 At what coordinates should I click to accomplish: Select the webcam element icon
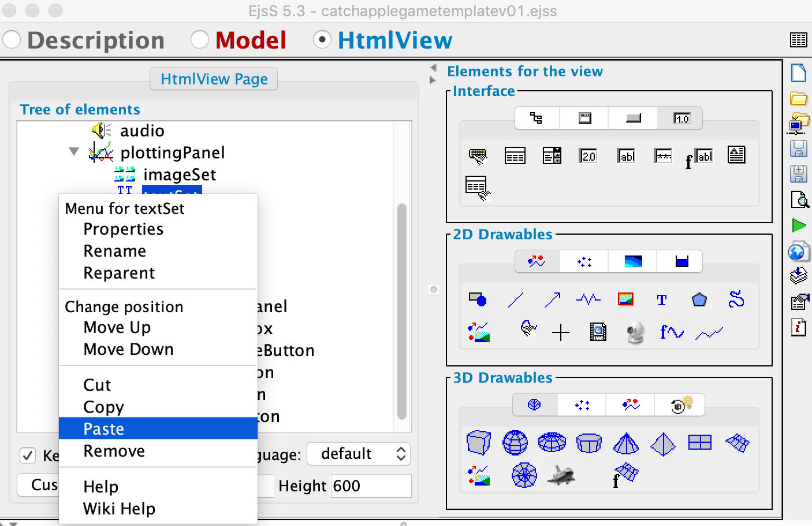635,332
